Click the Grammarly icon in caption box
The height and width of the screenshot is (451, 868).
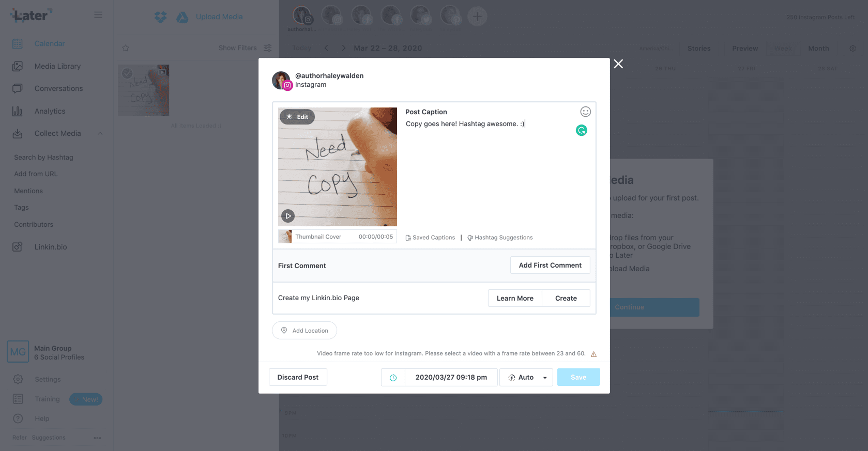tap(582, 130)
